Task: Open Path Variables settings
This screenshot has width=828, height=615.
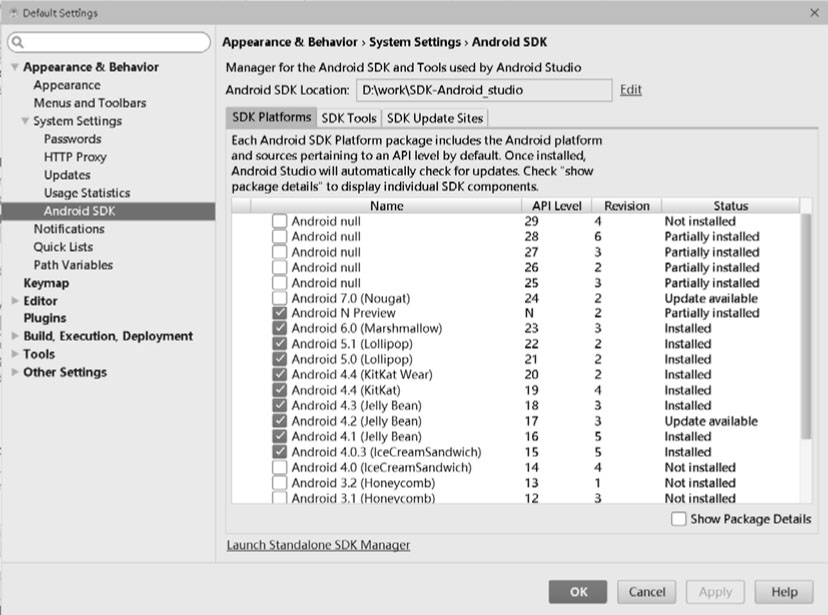Action: click(73, 264)
